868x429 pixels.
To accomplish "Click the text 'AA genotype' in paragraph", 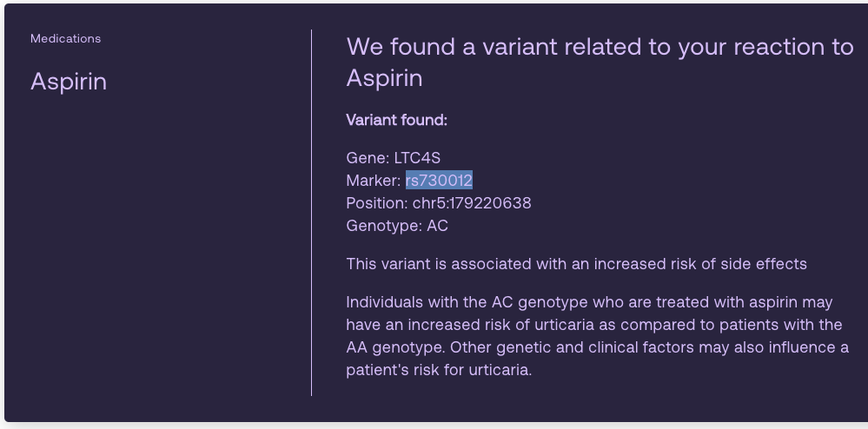I will 396,347.
